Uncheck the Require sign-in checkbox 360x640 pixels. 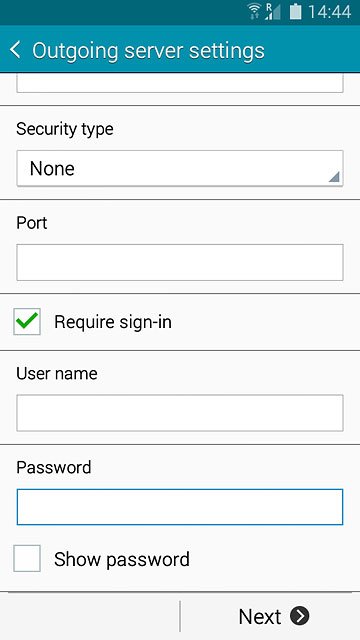pyautogui.click(x=27, y=322)
